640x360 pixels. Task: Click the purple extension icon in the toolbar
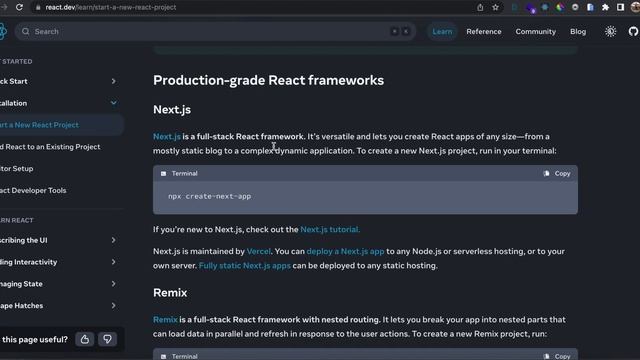pos(530,8)
